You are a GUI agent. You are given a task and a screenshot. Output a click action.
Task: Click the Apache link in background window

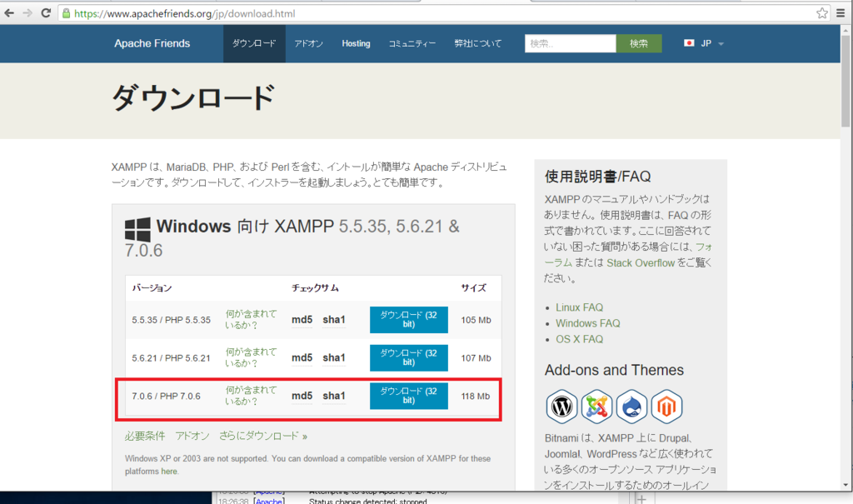click(x=269, y=501)
